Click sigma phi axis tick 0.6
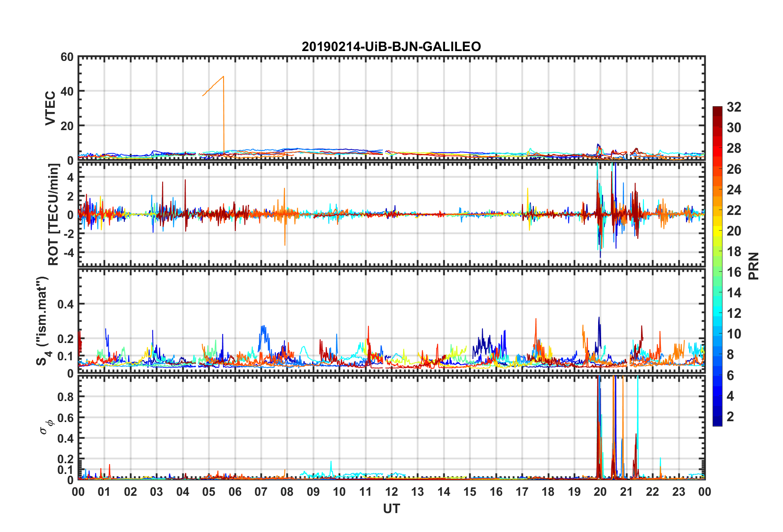Screen dimensions: 783x532 (65, 418)
